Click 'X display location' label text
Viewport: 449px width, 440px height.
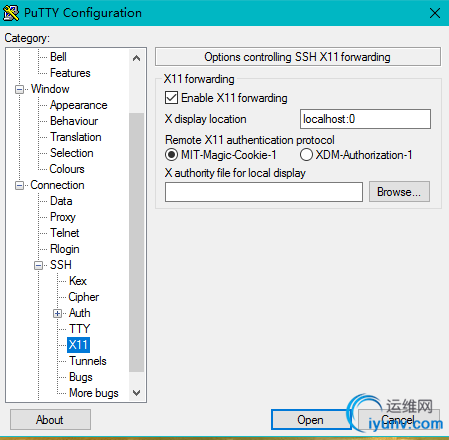click(x=205, y=119)
